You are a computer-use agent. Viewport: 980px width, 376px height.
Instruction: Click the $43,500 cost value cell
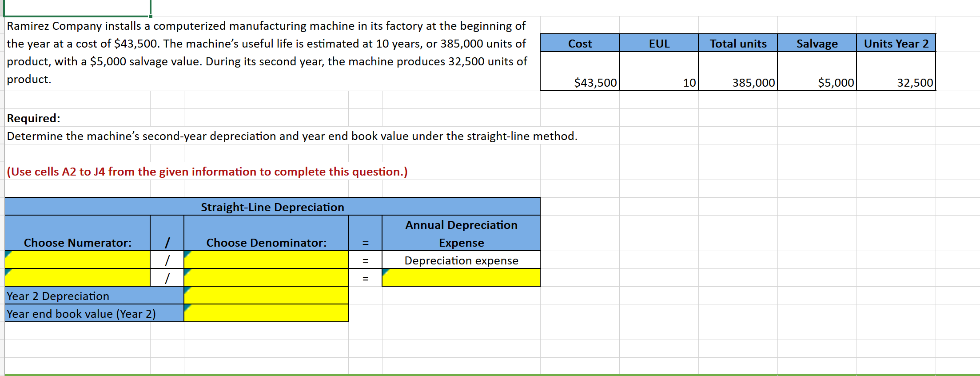(580, 71)
